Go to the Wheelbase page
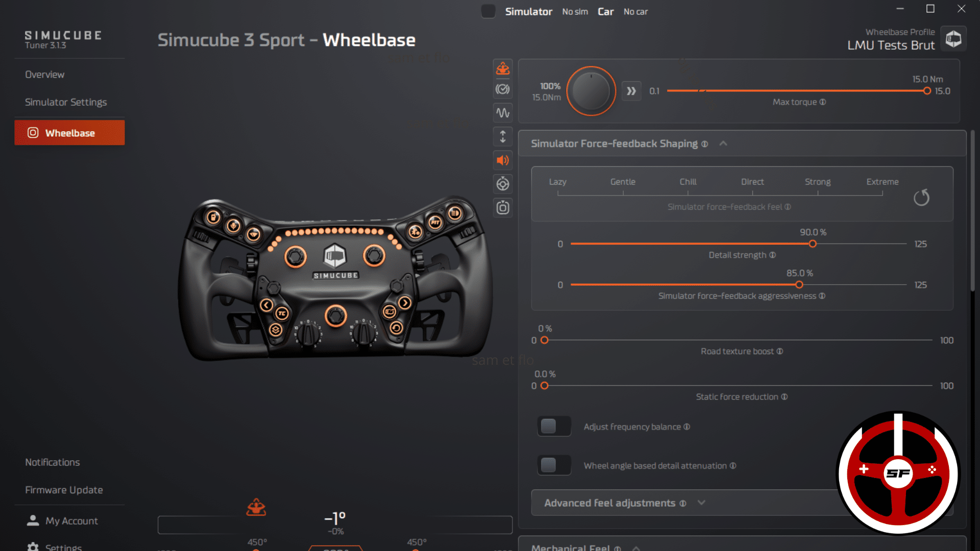 69,133
